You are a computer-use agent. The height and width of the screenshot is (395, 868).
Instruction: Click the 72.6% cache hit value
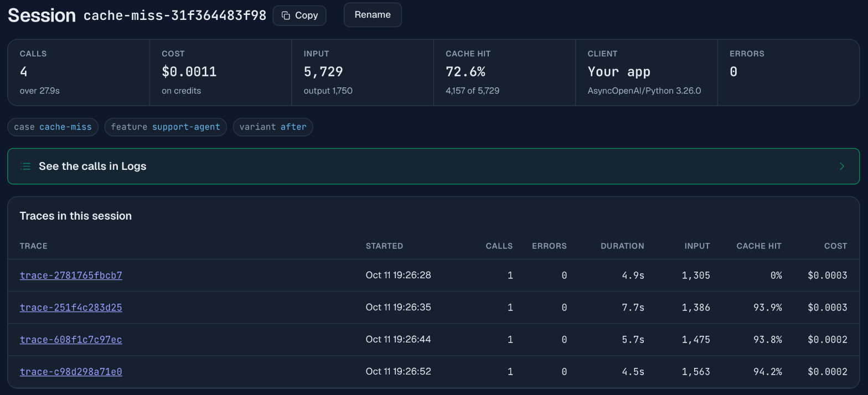point(466,72)
